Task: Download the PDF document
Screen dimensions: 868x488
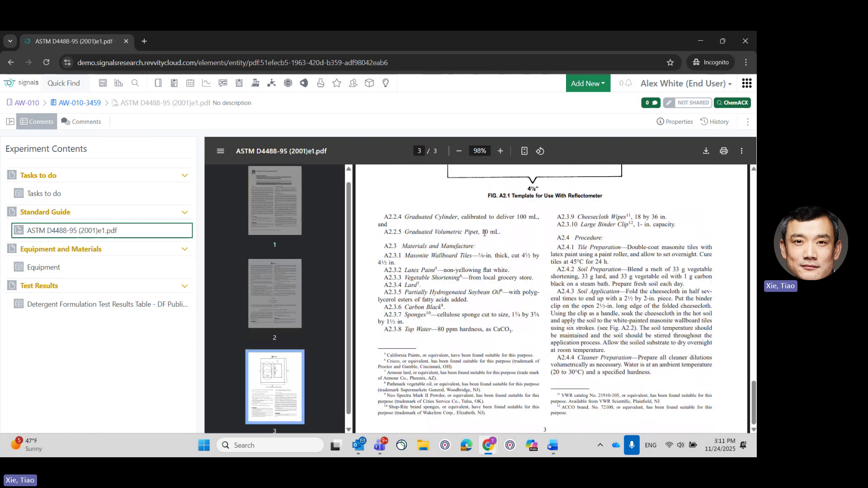Action: [x=706, y=150]
